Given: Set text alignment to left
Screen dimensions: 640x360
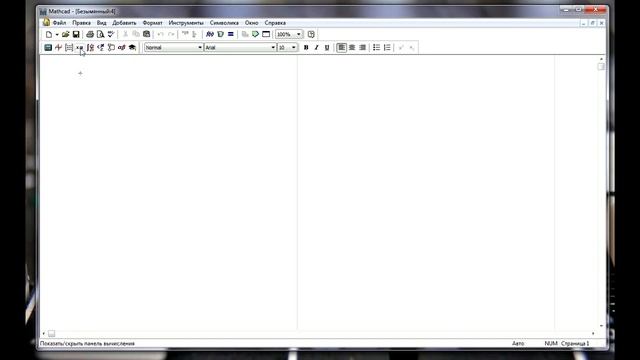Looking at the screenshot, I should coord(342,47).
